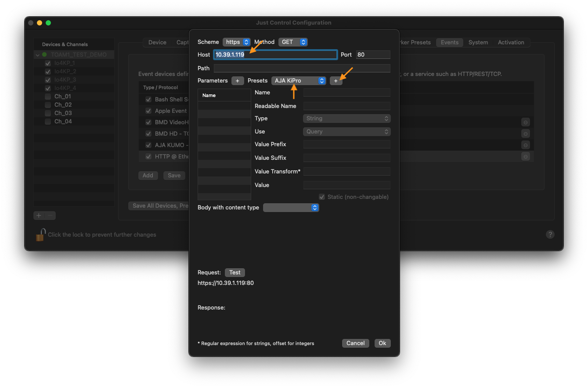Enable the Ch_01 channel checkbox

click(x=48, y=97)
